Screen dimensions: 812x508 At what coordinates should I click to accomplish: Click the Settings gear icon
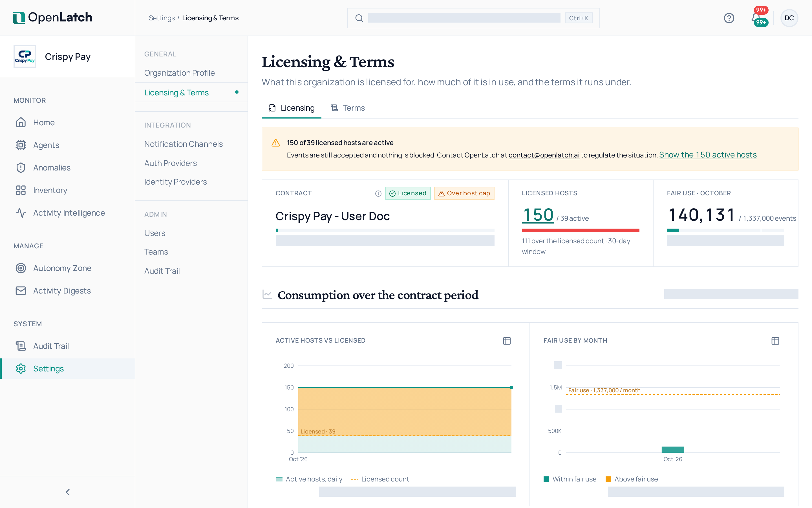click(21, 368)
